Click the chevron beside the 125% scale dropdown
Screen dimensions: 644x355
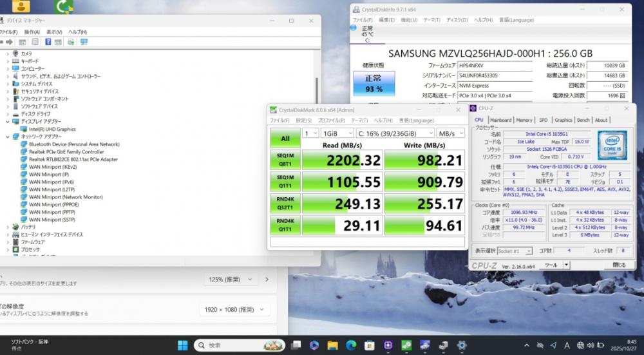(267, 280)
